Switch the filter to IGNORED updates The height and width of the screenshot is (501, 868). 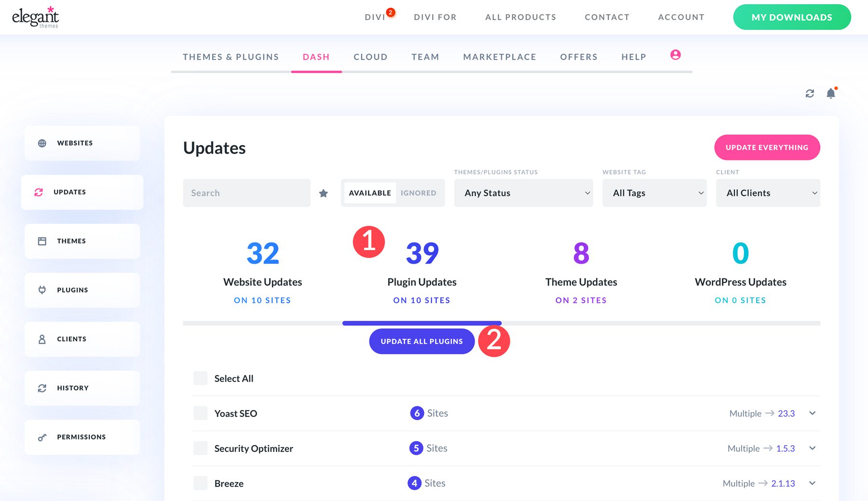click(419, 193)
